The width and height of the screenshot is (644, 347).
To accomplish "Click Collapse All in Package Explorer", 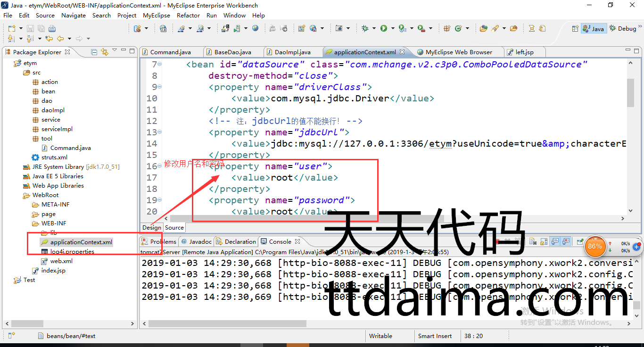I will click(x=94, y=52).
